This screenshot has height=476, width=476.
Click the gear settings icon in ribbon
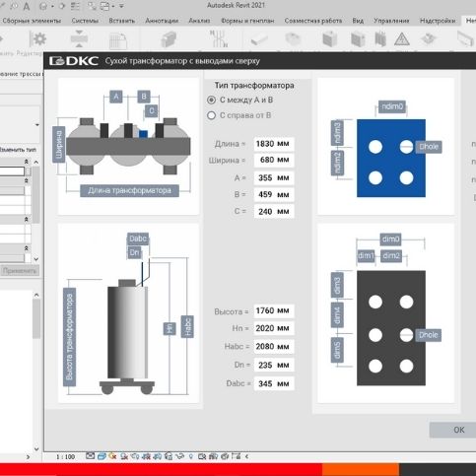[39, 39]
